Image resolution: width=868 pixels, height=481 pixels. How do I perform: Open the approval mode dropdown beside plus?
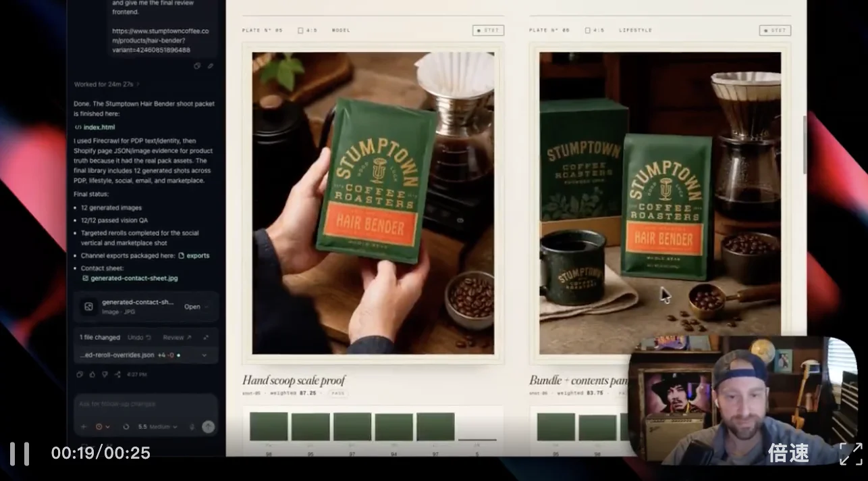coord(103,427)
